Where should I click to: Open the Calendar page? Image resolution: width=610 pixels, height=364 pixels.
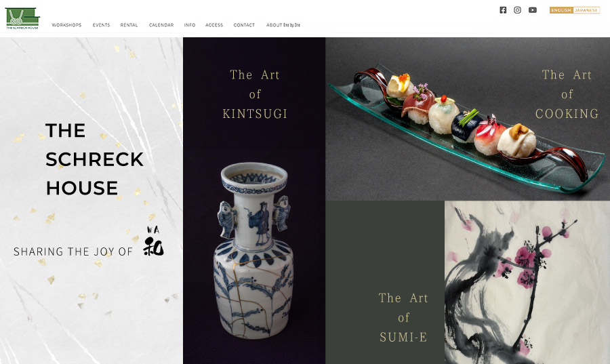[161, 25]
